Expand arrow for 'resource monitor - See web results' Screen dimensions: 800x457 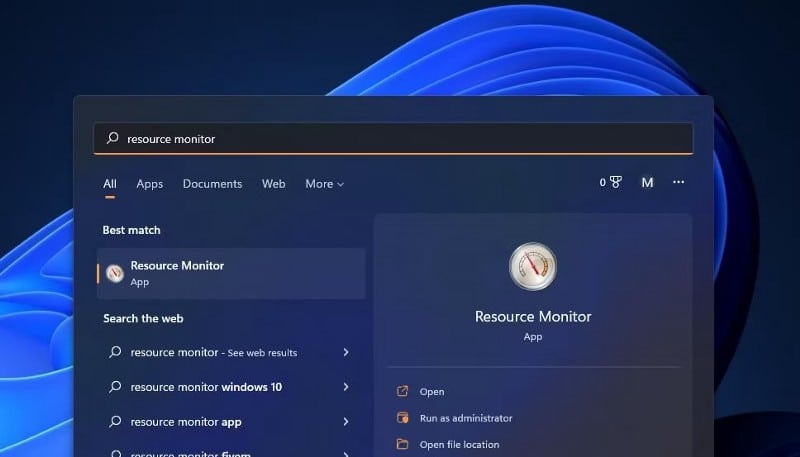(x=346, y=352)
